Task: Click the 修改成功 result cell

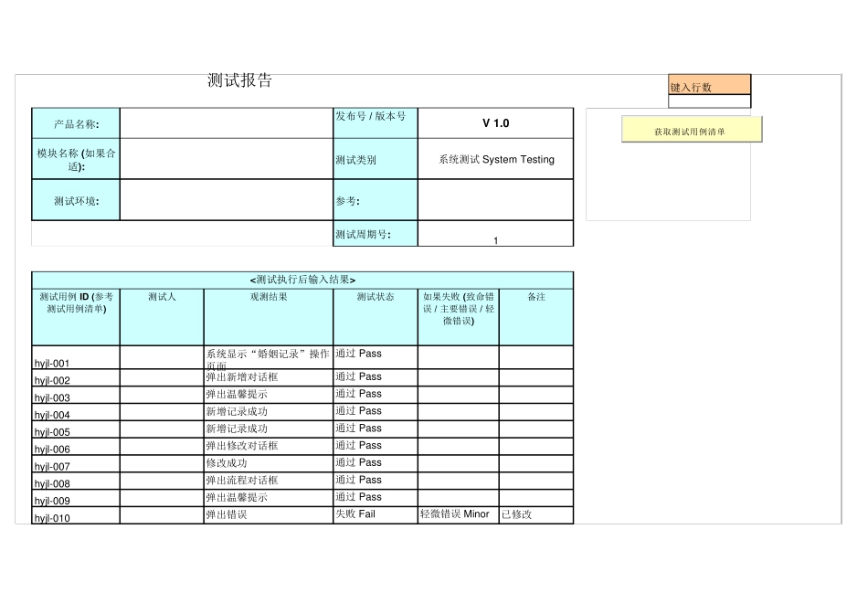Action: click(269, 463)
